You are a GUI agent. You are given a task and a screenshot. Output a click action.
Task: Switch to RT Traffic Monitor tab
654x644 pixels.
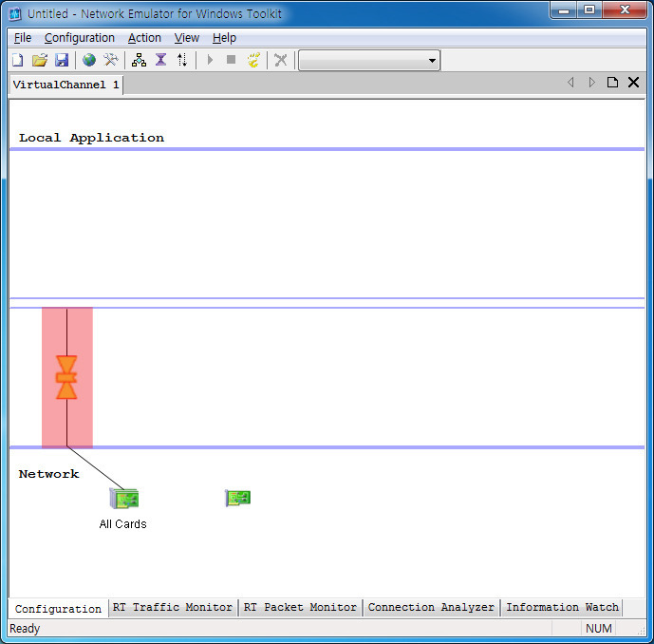tap(172, 607)
